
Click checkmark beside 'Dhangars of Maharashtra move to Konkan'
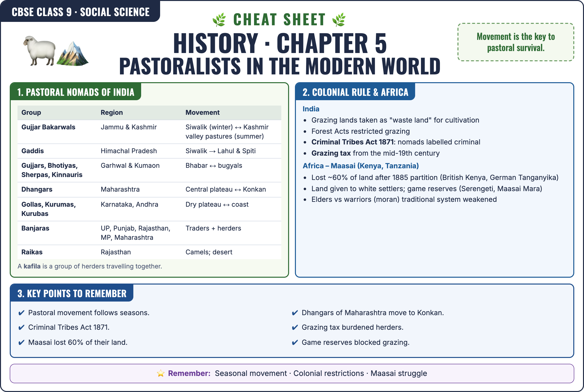(295, 313)
